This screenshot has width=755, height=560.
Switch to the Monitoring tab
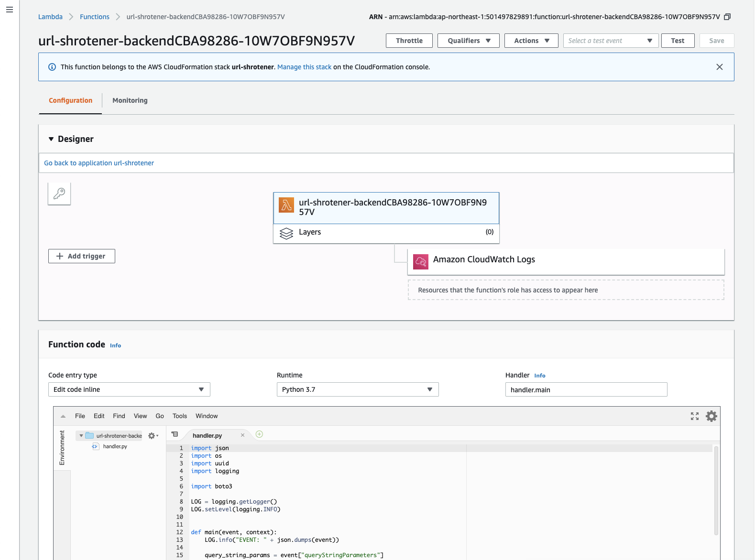130,100
